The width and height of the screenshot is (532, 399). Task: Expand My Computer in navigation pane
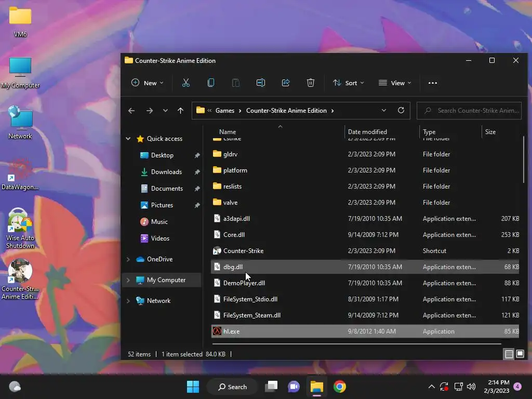coord(128,280)
